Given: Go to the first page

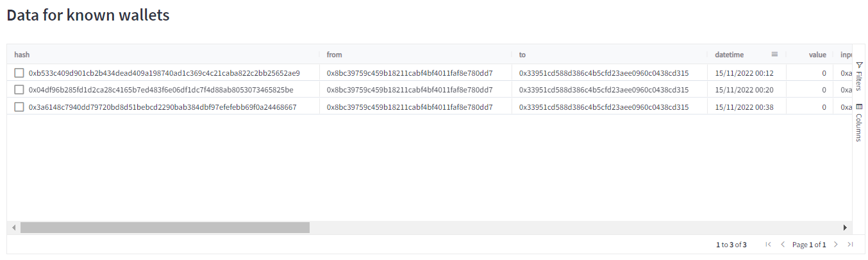Looking at the screenshot, I should (769, 245).
